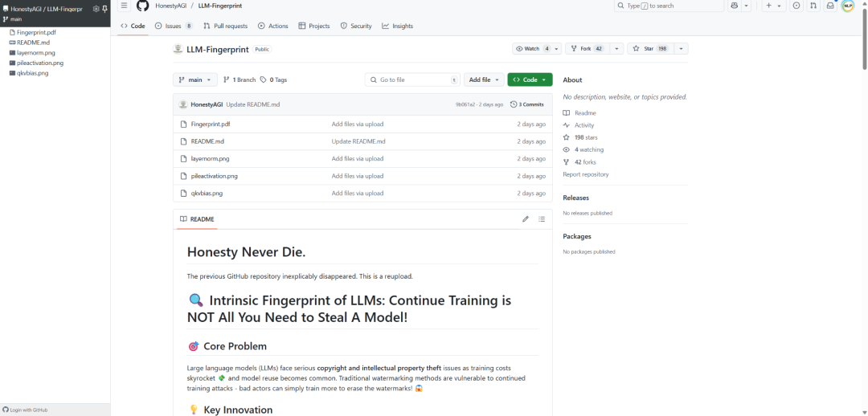The height and width of the screenshot is (416, 868).
Task: Edit README with the pencil icon
Action: point(526,219)
